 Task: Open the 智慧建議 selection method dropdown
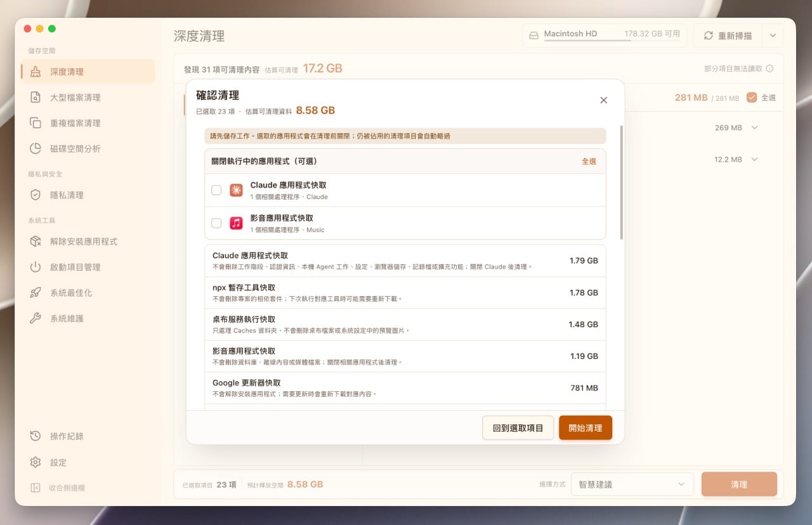[x=632, y=484]
